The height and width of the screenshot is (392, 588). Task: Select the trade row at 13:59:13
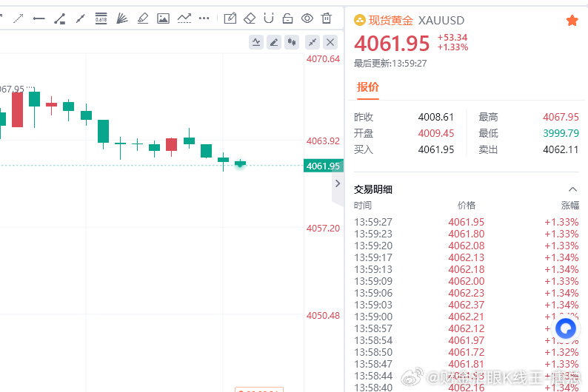click(x=467, y=269)
